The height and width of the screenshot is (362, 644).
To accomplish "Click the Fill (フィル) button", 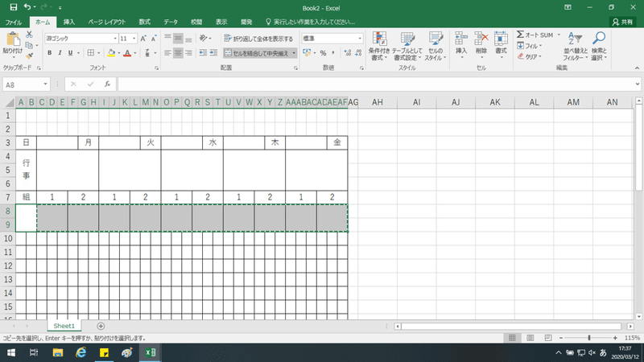I will click(529, 46).
